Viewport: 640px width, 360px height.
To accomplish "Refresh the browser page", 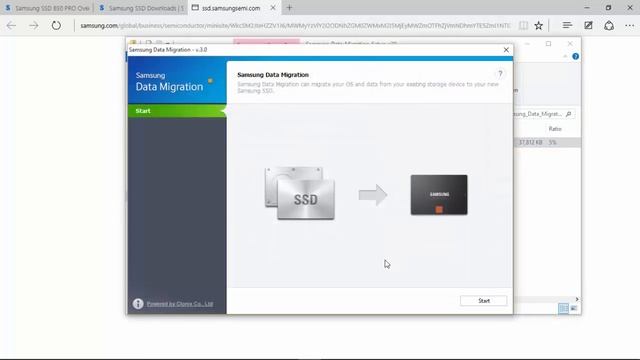I will [x=56, y=26].
